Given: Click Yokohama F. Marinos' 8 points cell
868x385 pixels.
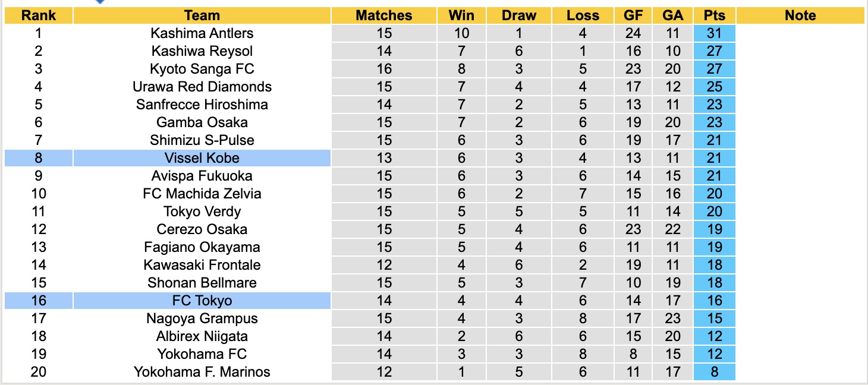Looking at the screenshot, I should (x=714, y=372).
